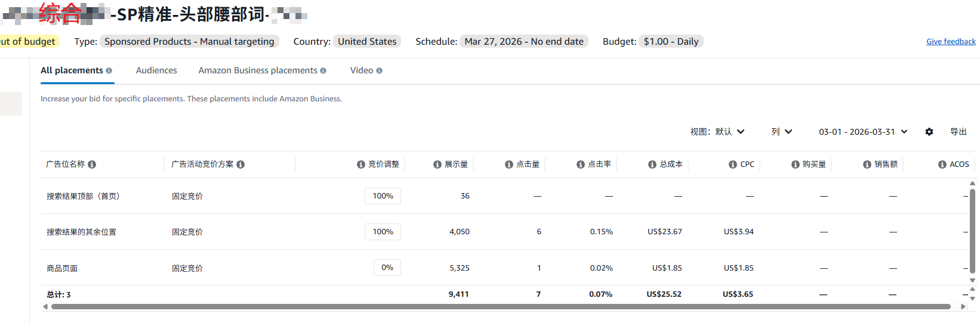Click info icon next to Video tab

[x=380, y=71]
